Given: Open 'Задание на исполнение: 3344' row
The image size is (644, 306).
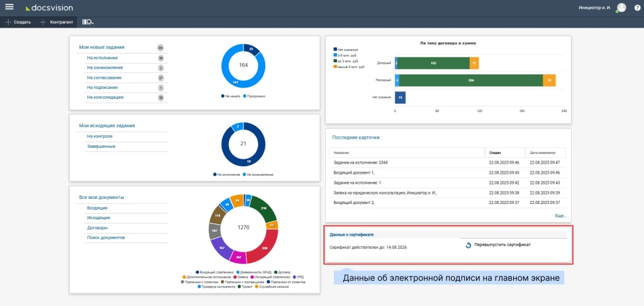Looking at the screenshot, I should click(x=360, y=162).
